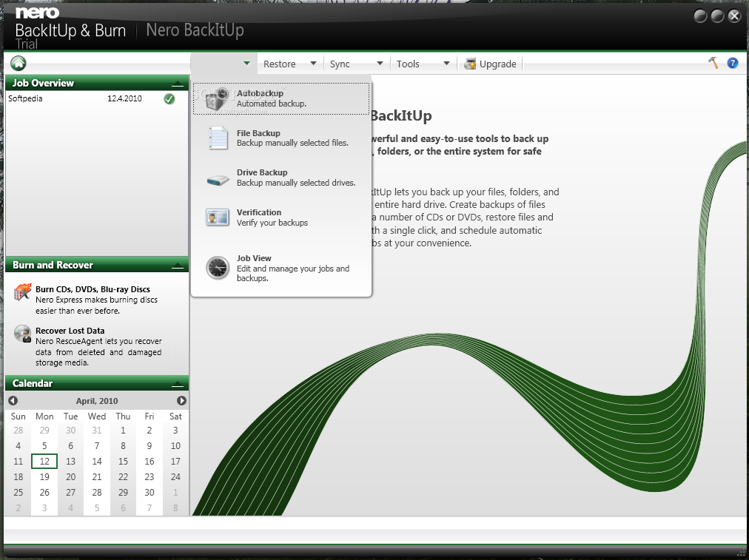Select April 9 in the calendar
The image size is (749, 560).
point(149,446)
